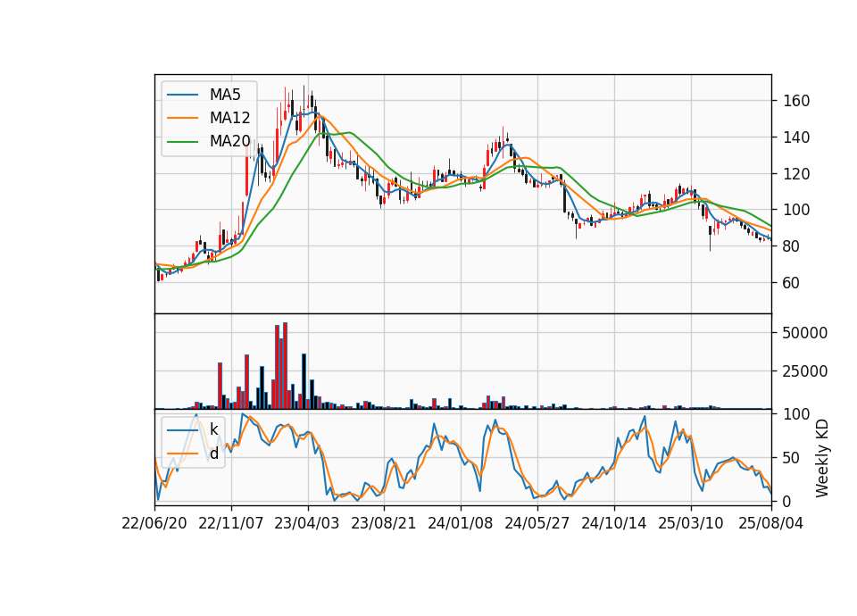Click the MA12 legend label
Image resolution: width=857 pixels, height=616 pixels.
coord(229,118)
